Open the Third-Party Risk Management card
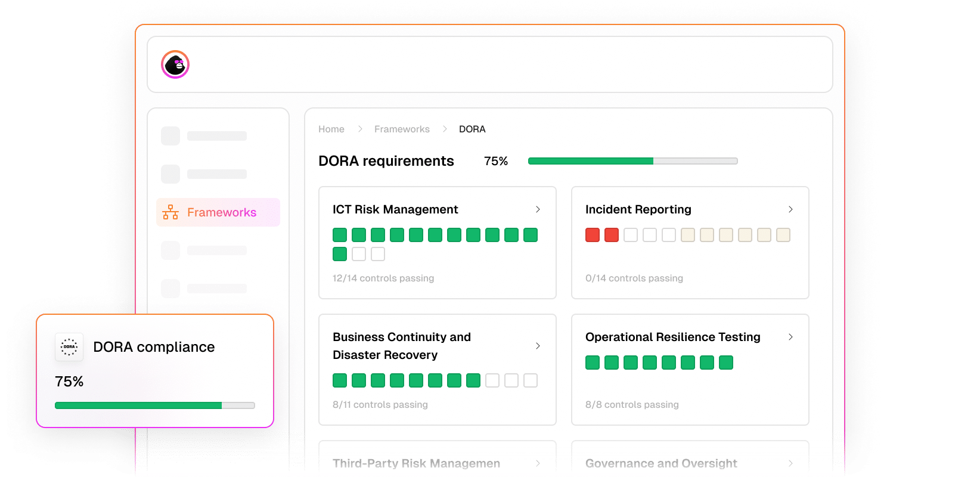The image size is (980, 477). pyautogui.click(x=438, y=458)
